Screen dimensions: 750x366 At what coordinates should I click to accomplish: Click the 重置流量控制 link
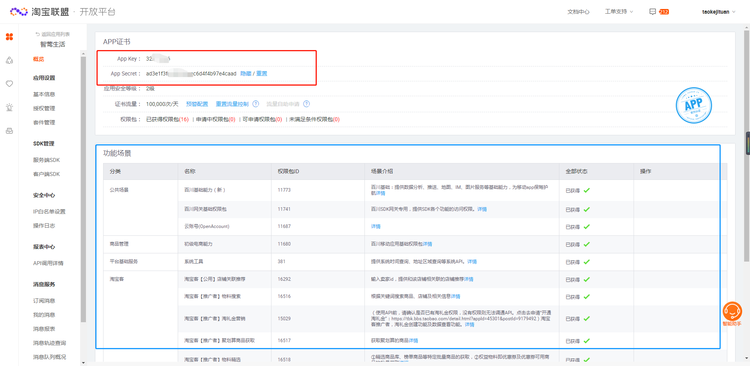(x=232, y=104)
